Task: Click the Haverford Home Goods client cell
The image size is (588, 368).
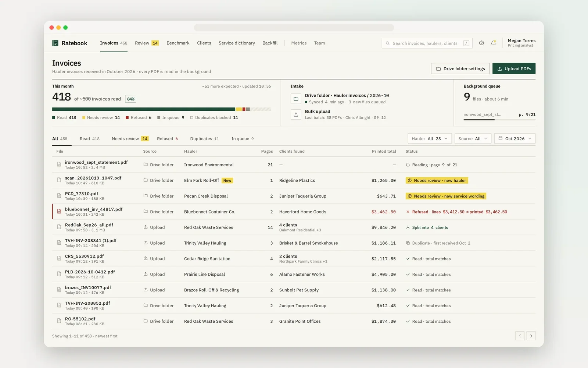Action: pyautogui.click(x=302, y=212)
